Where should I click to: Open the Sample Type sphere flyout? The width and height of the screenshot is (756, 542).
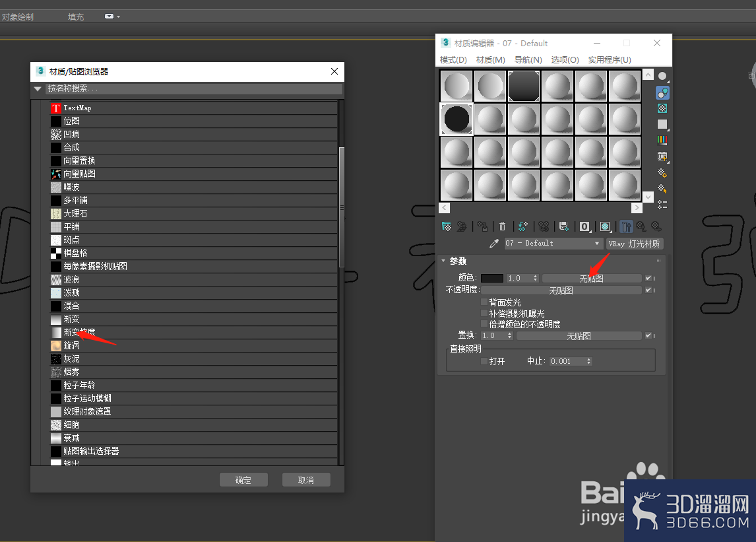click(663, 77)
